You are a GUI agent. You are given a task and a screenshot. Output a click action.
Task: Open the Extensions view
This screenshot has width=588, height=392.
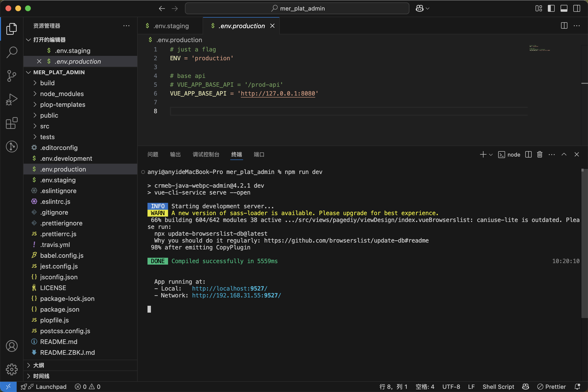(x=12, y=123)
